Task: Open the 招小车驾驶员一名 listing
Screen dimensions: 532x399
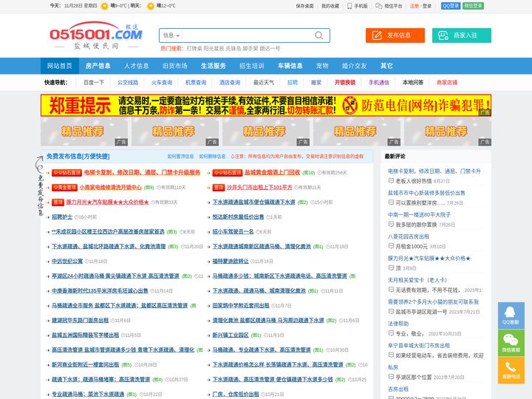Action: coord(233,232)
